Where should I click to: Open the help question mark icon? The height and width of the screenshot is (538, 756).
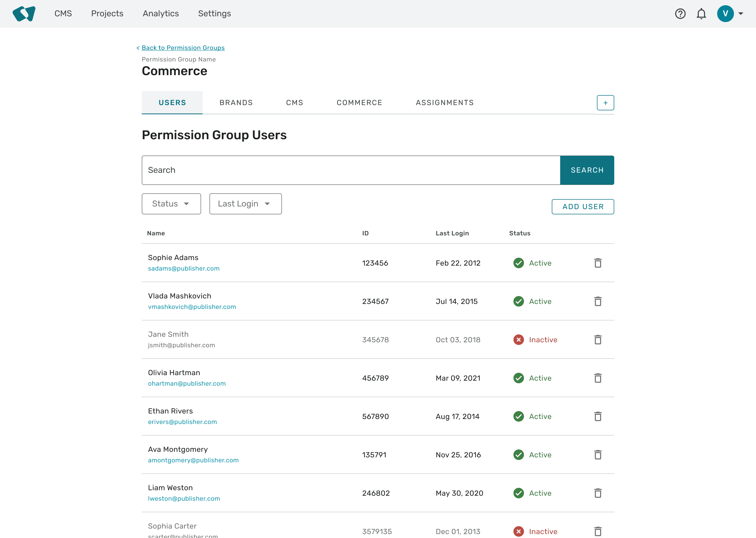(680, 14)
